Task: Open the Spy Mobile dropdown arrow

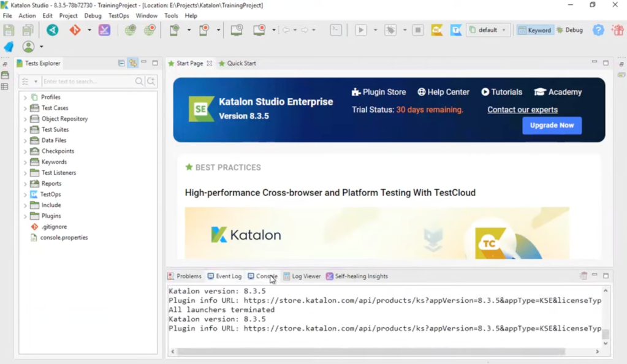Action: tap(189, 30)
